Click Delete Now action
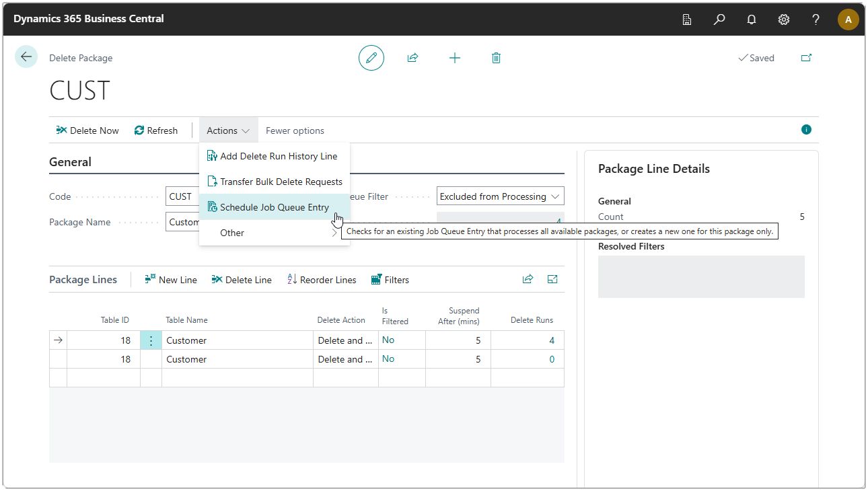Screen dimensions: 868x491 pos(87,130)
